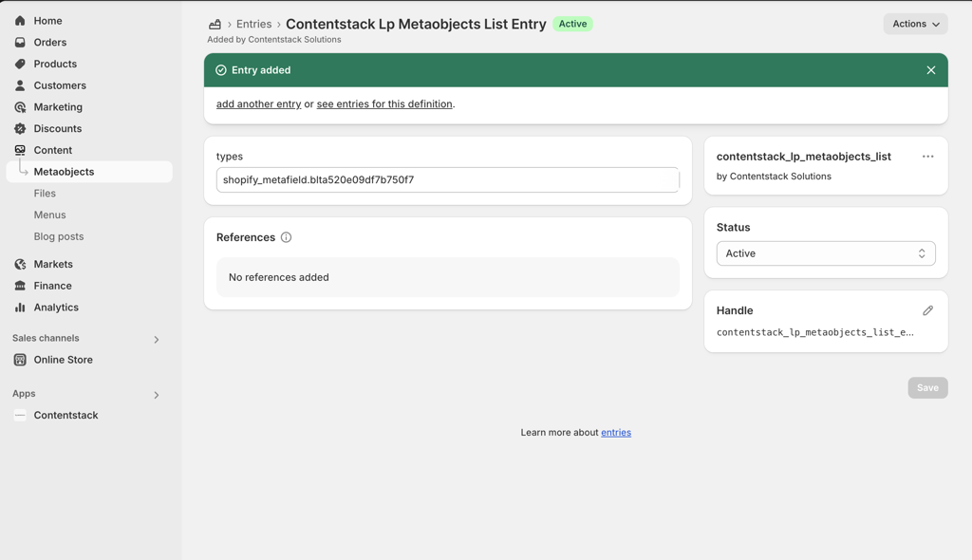Viewport: 972px width, 560px height.
Task: Click into the types text field
Action: click(447, 180)
